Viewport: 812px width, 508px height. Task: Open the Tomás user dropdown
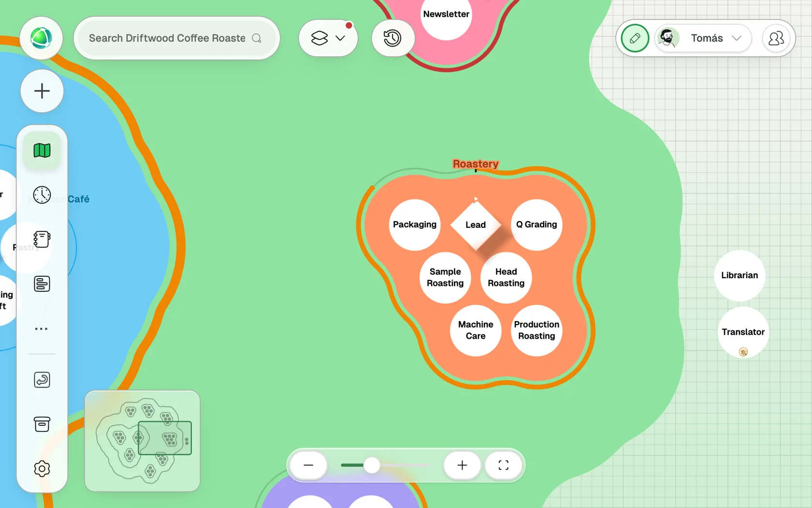(703, 38)
